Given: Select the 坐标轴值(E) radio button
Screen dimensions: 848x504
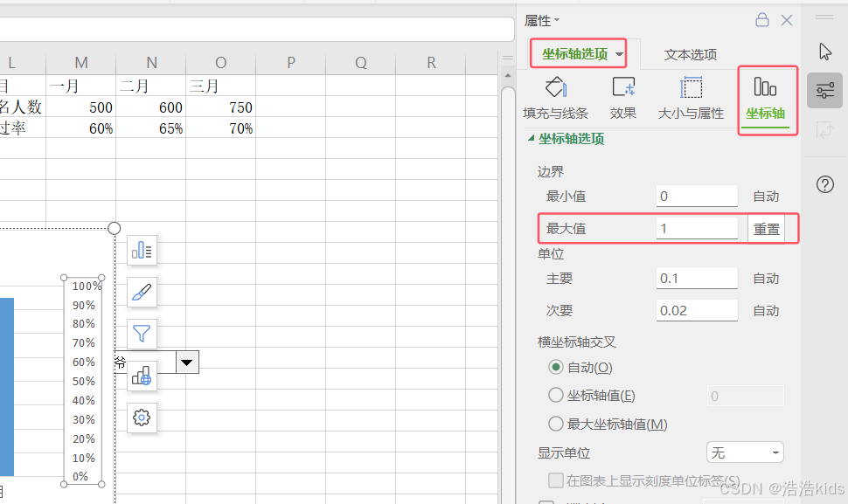Looking at the screenshot, I should [555, 395].
